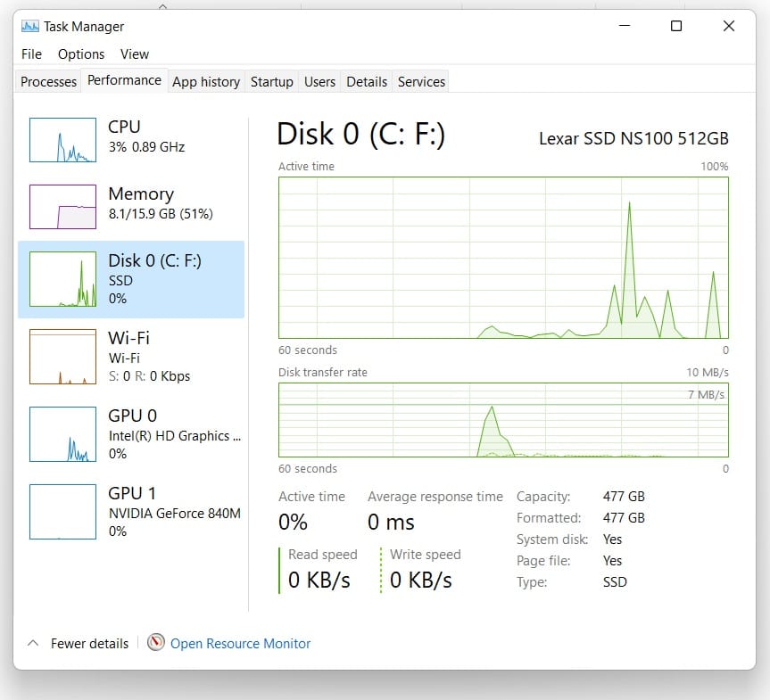
Task: Click the 3% 0.89 GHz CPU reading
Action: [x=146, y=147]
